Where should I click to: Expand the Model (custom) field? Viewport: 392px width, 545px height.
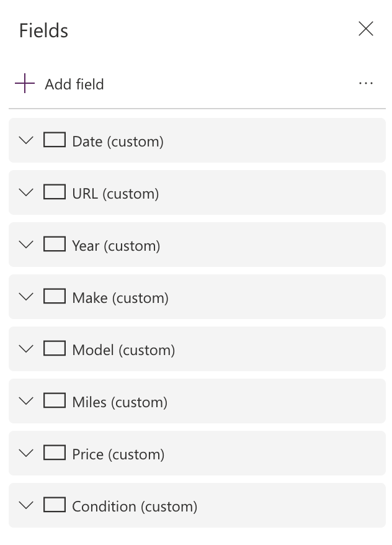[x=25, y=348]
